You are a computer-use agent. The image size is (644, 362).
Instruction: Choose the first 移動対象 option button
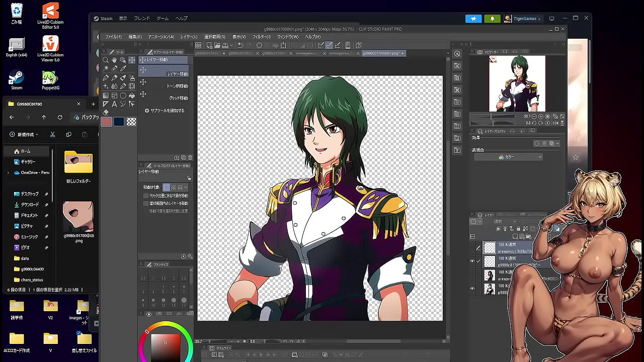tap(167, 187)
